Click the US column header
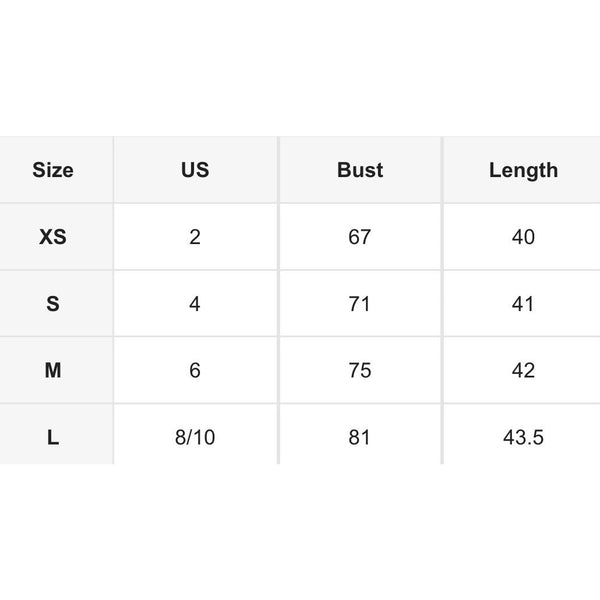Screen dimensions: 600x600 point(195,170)
